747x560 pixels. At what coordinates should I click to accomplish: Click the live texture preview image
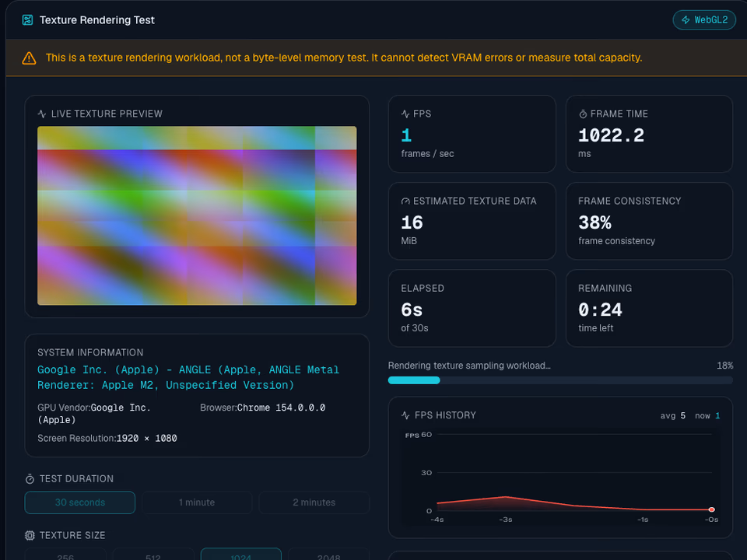click(197, 215)
